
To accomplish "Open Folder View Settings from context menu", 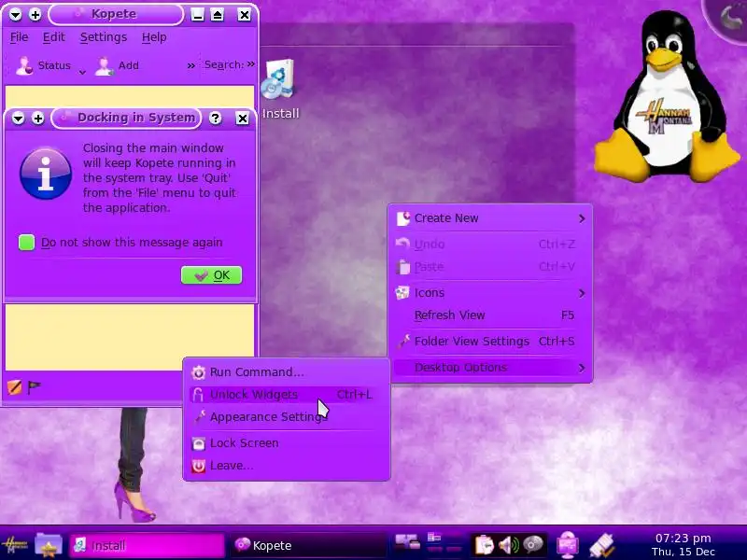I will 491,342.
